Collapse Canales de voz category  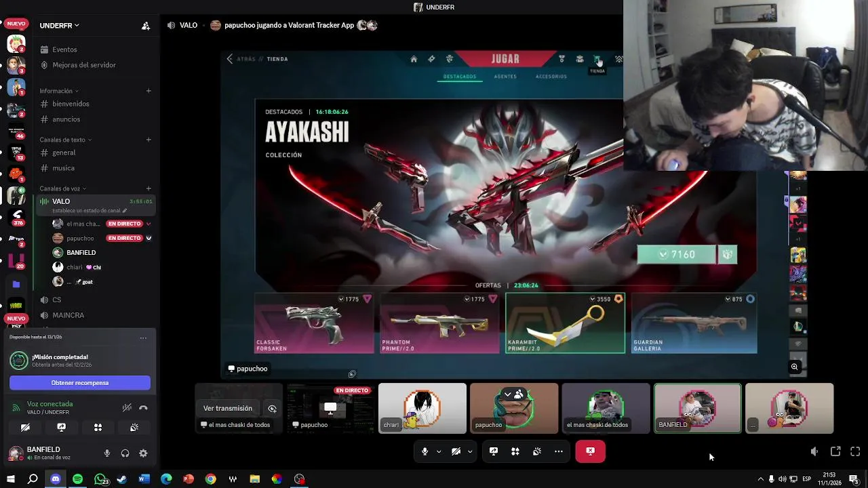[x=62, y=188]
